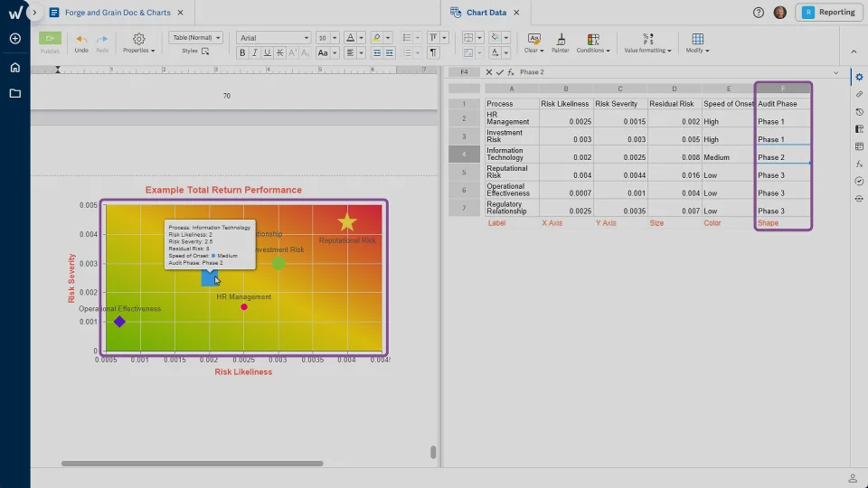Expand the left sidebar arrow
Screen dimensions: 868x488
[x=34, y=12]
